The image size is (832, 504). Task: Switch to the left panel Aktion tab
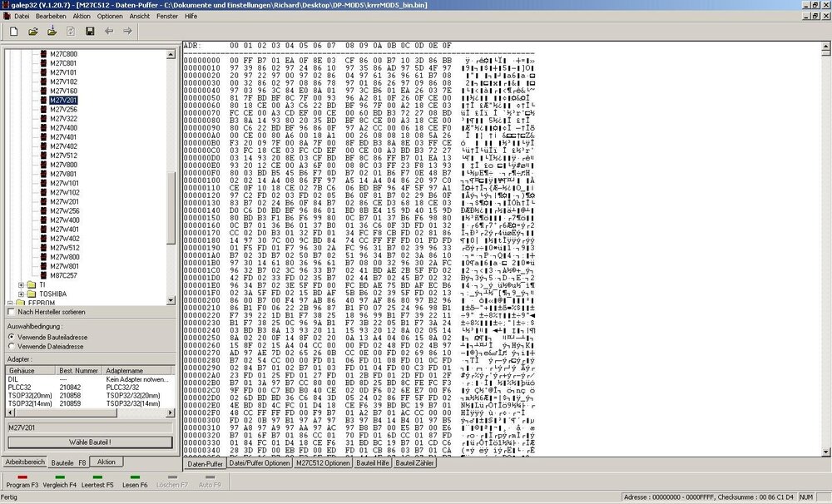click(106, 462)
